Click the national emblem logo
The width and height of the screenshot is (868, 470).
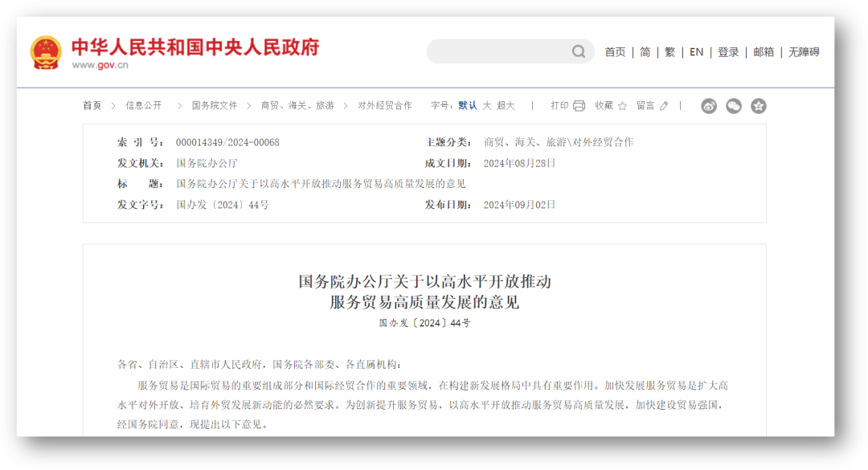[x=46, y=52]
